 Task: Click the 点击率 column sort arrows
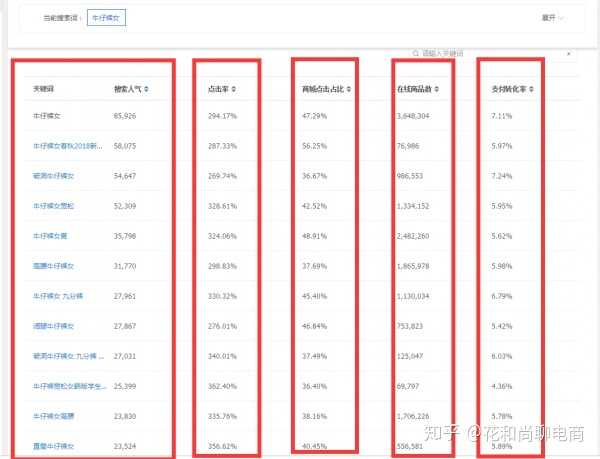point(233,89)
